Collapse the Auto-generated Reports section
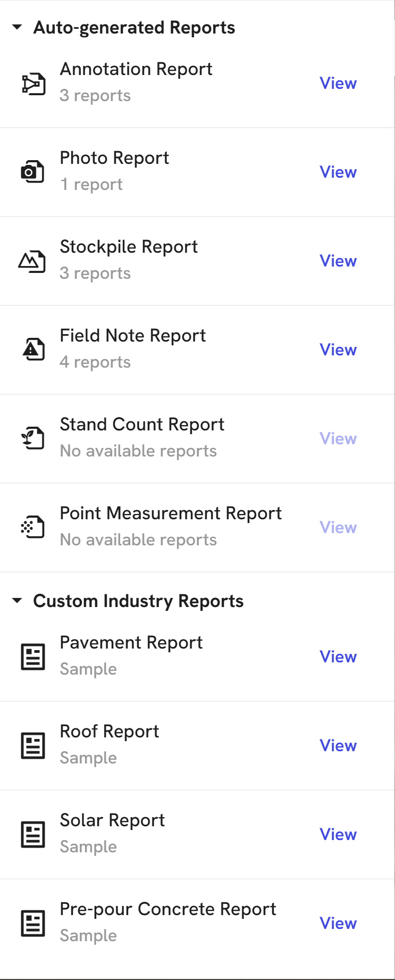This screenshot has width=395, height=980. pos(17,27)
